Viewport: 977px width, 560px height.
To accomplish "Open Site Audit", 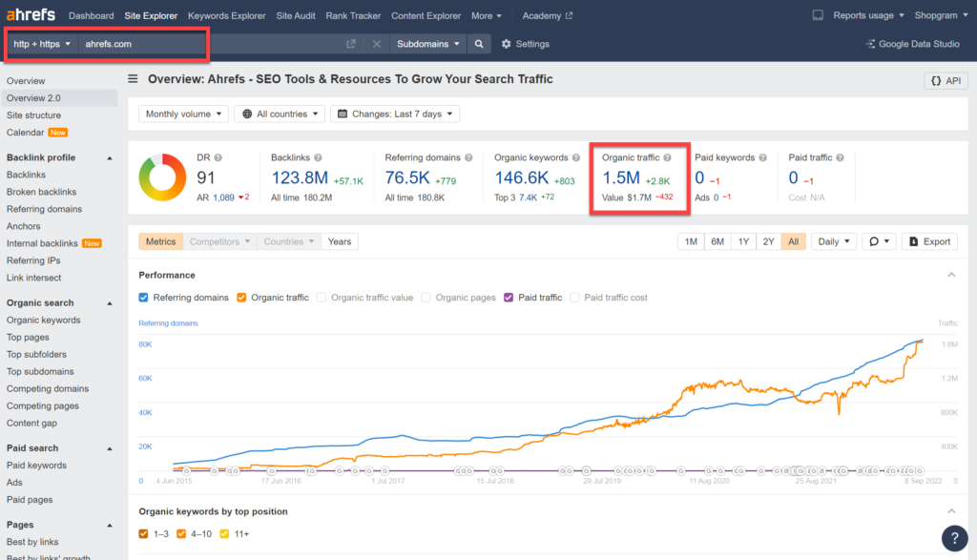I will click(296, 15).
